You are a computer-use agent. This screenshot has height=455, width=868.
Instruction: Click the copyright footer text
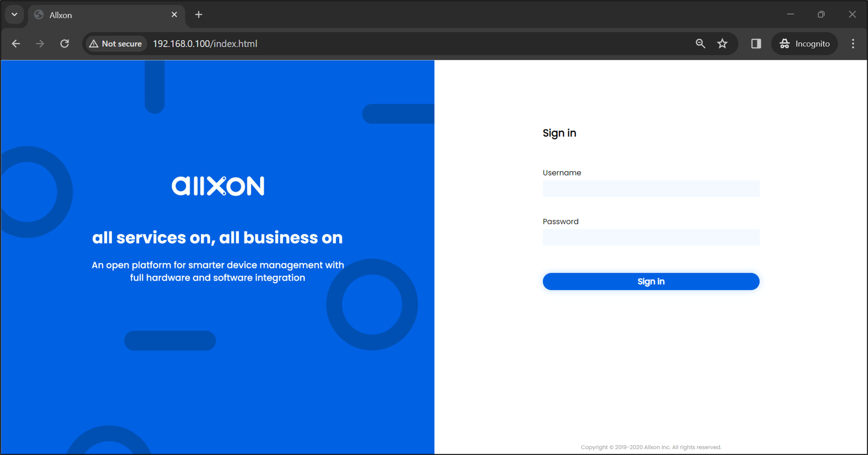pos(651,447)
